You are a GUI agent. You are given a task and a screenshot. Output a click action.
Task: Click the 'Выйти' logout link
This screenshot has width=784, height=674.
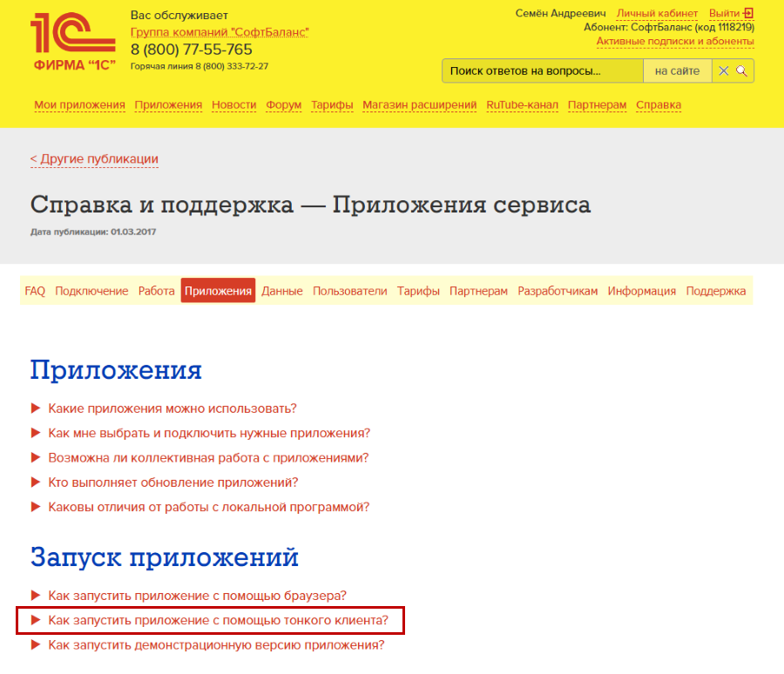(x=725, y=14)
